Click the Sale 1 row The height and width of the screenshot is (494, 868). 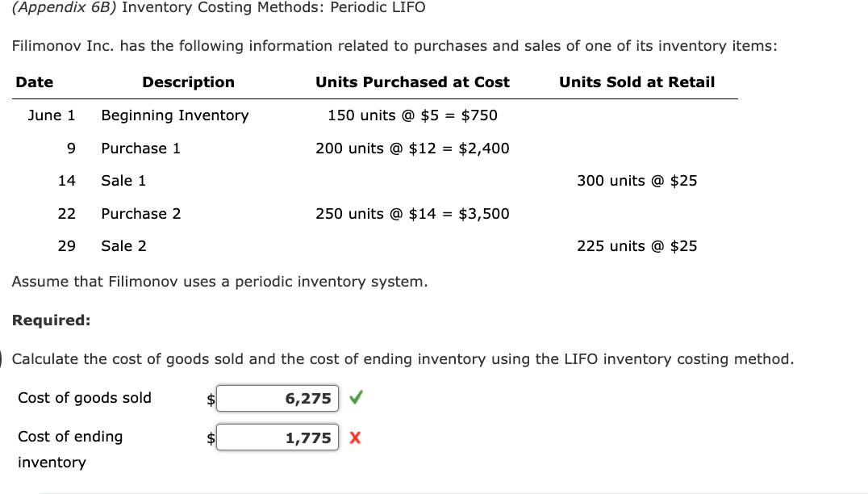click(x=122, y=180)
